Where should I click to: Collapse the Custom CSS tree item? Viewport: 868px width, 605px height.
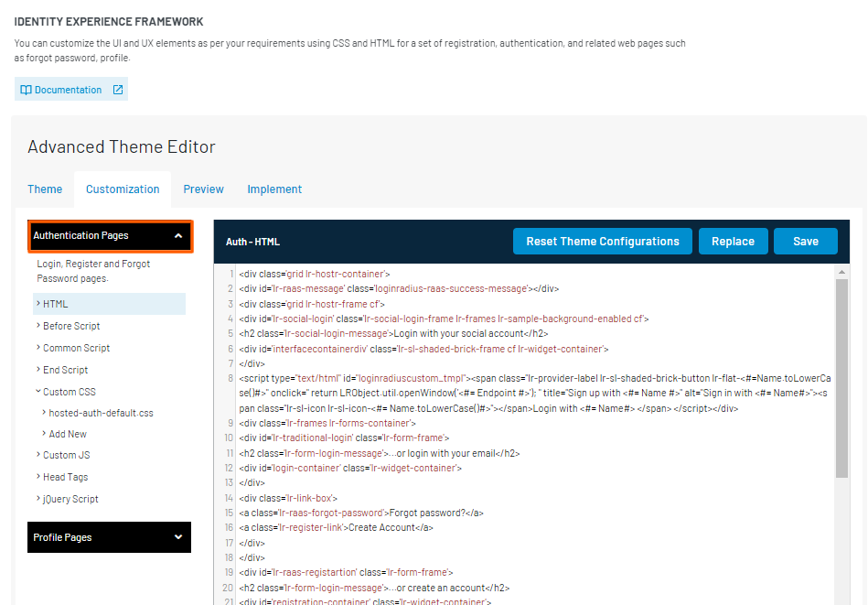coord(69,391)
